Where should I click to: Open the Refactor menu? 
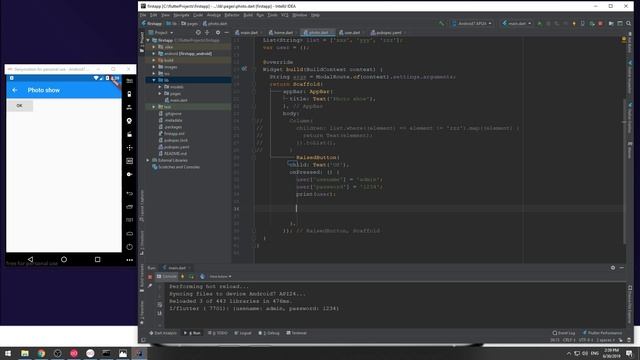[x=232, y=15]
